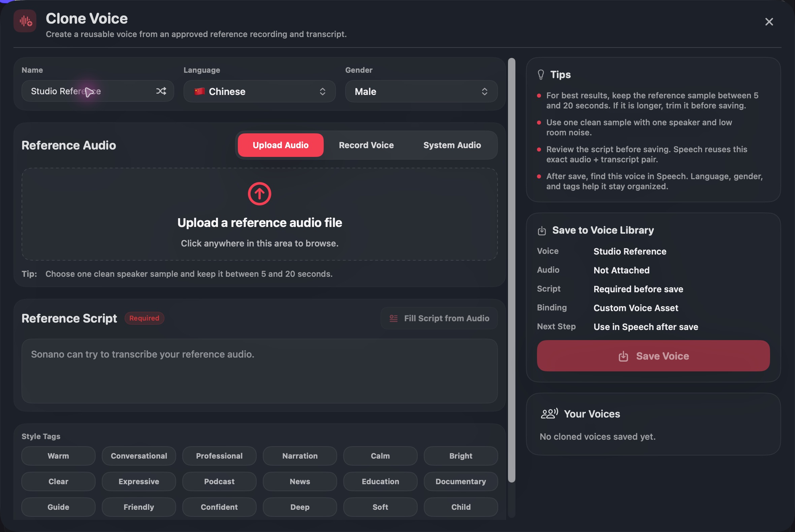Screen dimensions: 795x532
Task: Toggle the Bright style tag
Action: [x=460, y=456]
